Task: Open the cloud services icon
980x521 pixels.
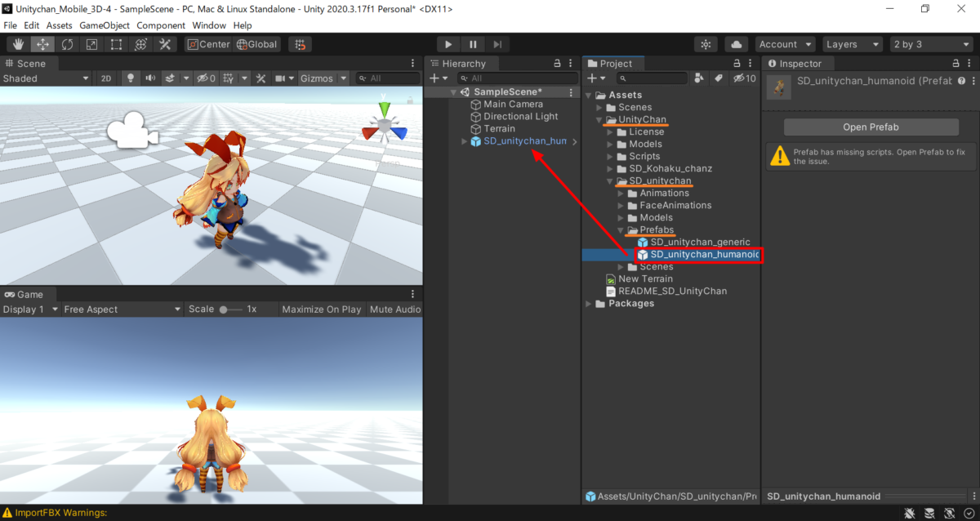Action: [x=737, y=44]
